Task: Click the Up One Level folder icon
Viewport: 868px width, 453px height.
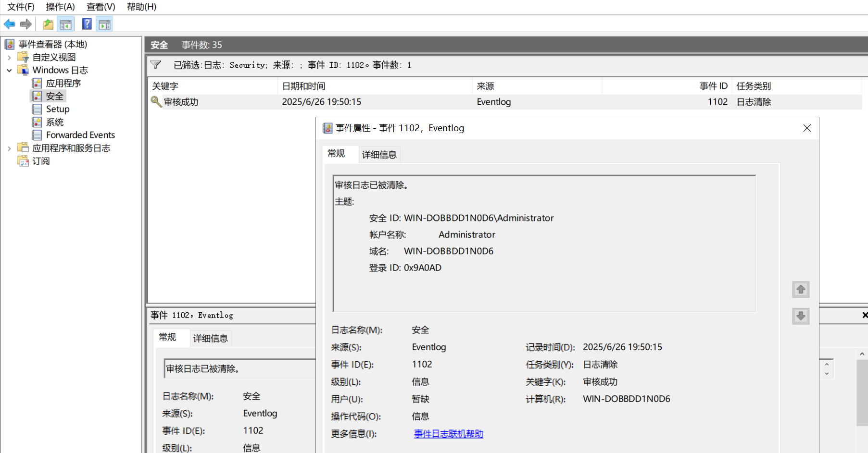Action: pos(48,24)
